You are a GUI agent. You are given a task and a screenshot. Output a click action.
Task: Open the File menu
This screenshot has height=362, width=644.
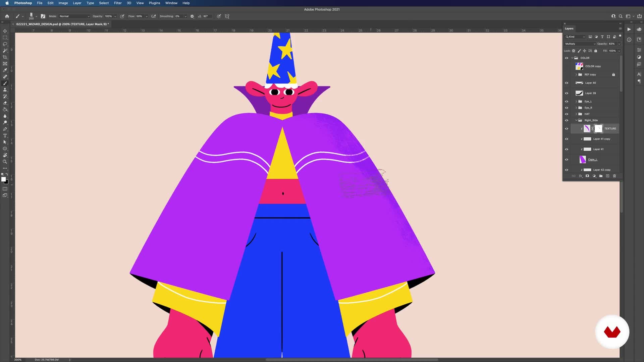pos(40,3)
